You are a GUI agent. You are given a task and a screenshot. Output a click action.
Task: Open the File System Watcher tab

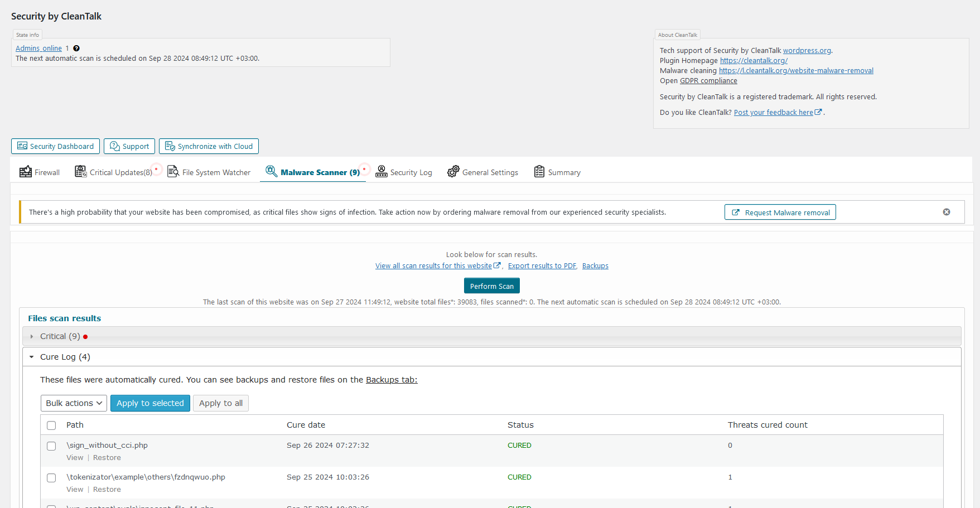(x=209, y=172)
